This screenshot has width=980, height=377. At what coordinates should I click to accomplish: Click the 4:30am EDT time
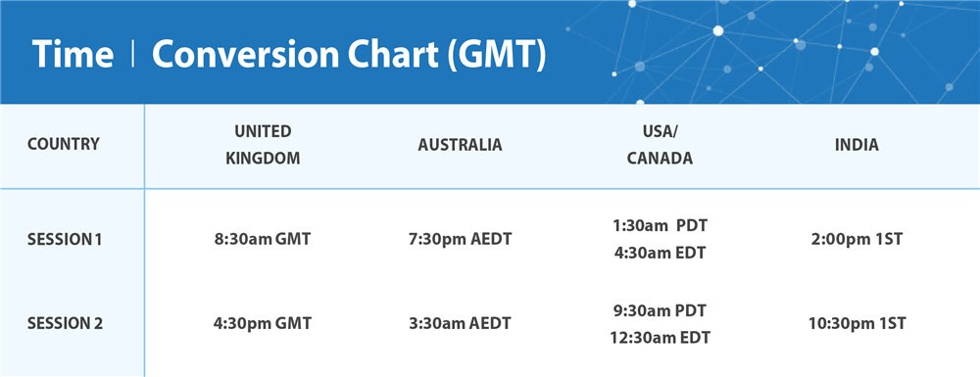pyautogui.click(x=660, y=253)
